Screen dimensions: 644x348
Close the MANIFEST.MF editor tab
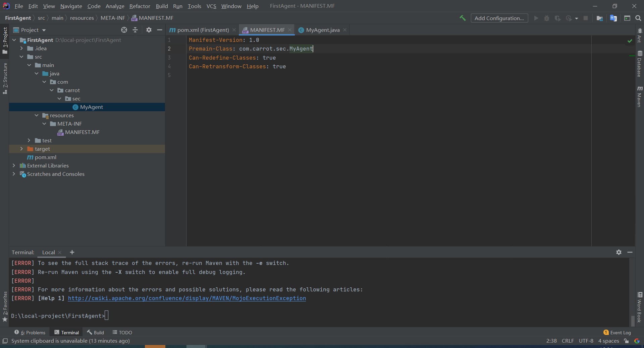[x=290, y=30]
